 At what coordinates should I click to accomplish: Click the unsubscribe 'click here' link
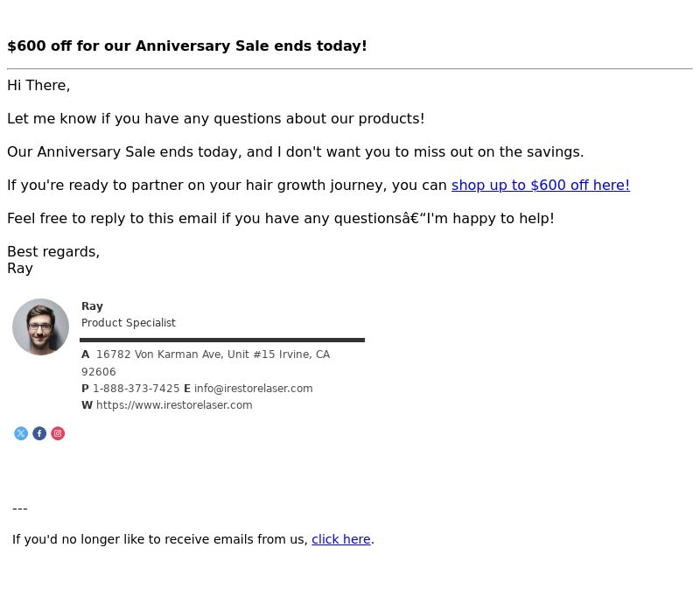click(x=341, y=539)
